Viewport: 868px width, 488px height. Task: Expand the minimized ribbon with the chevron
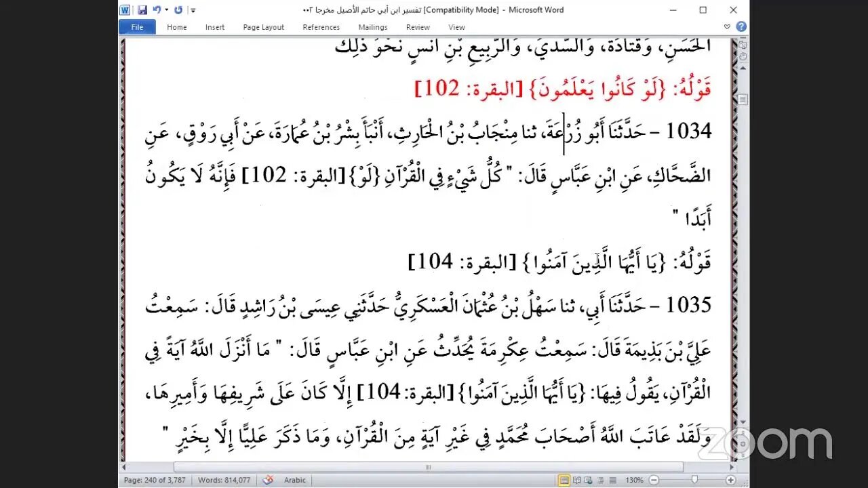point(727,27)
